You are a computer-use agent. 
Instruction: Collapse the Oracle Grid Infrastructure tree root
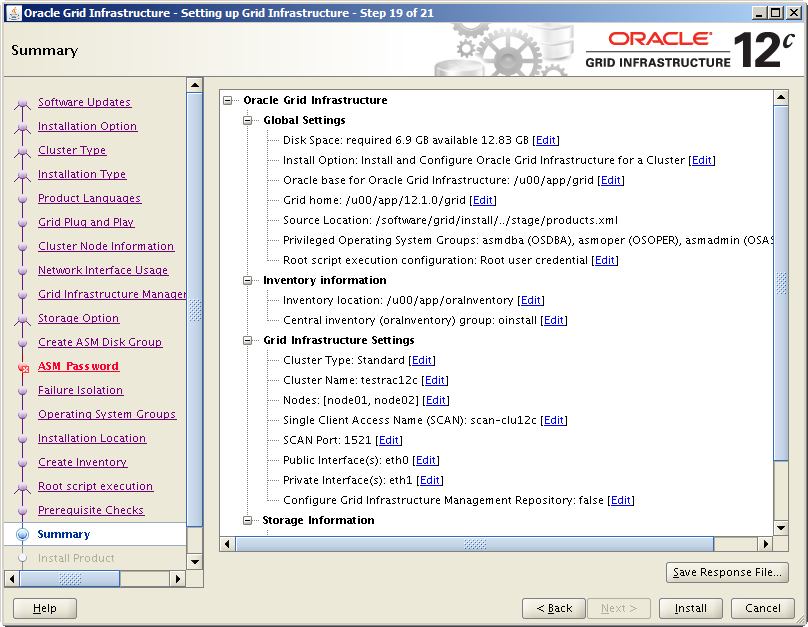tap(229, 100)
